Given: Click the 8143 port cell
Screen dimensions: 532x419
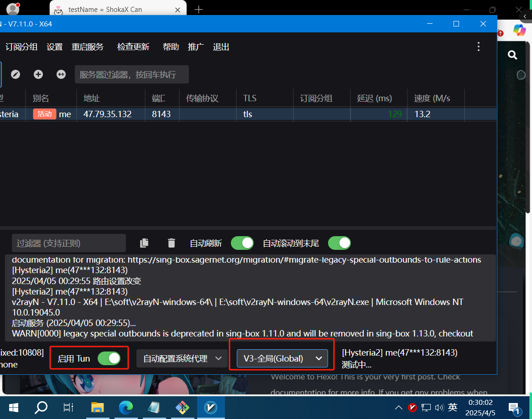Looking at the screenshot, I should [x=161, y=114].
